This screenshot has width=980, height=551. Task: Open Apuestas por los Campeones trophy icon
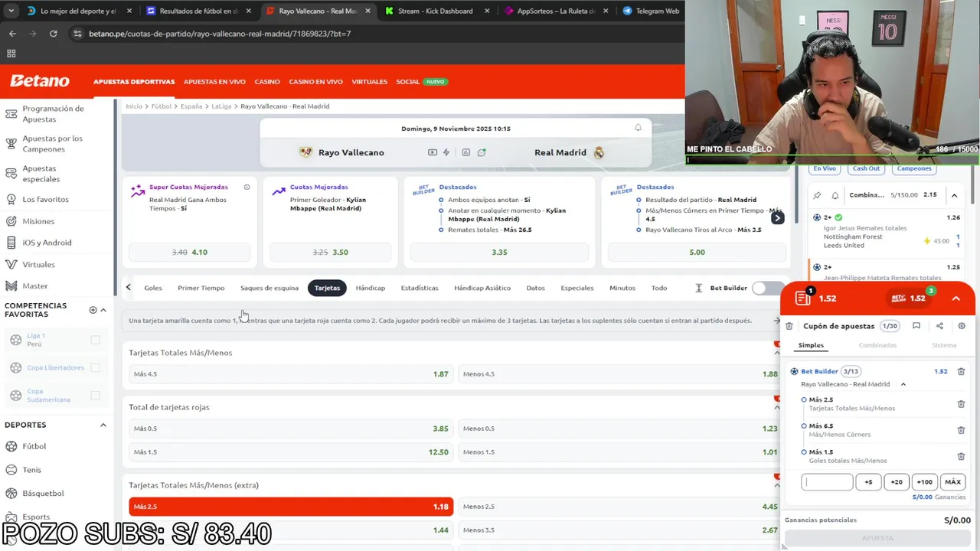pos(11,144)
